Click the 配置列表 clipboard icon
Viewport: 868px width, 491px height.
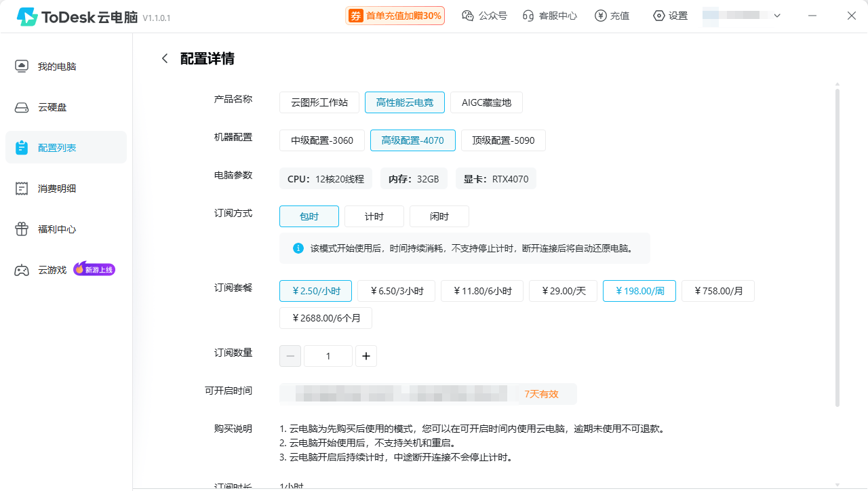coord(22,147)
